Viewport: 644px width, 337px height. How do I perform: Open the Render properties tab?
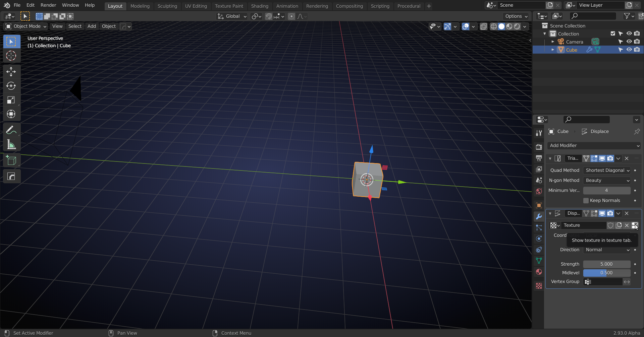(x=539, y=147)
